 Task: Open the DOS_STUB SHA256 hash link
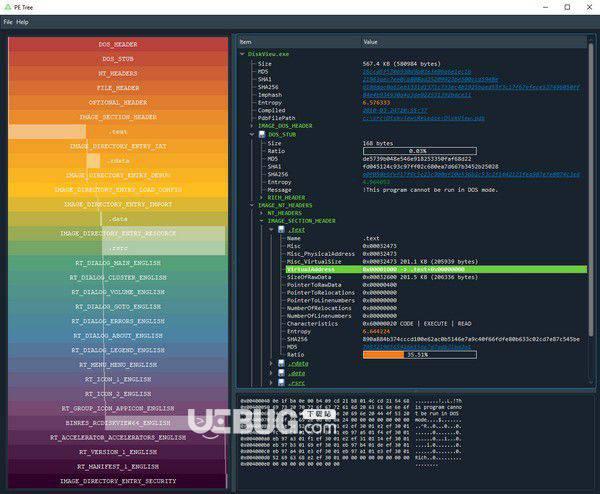pos(471,174)
